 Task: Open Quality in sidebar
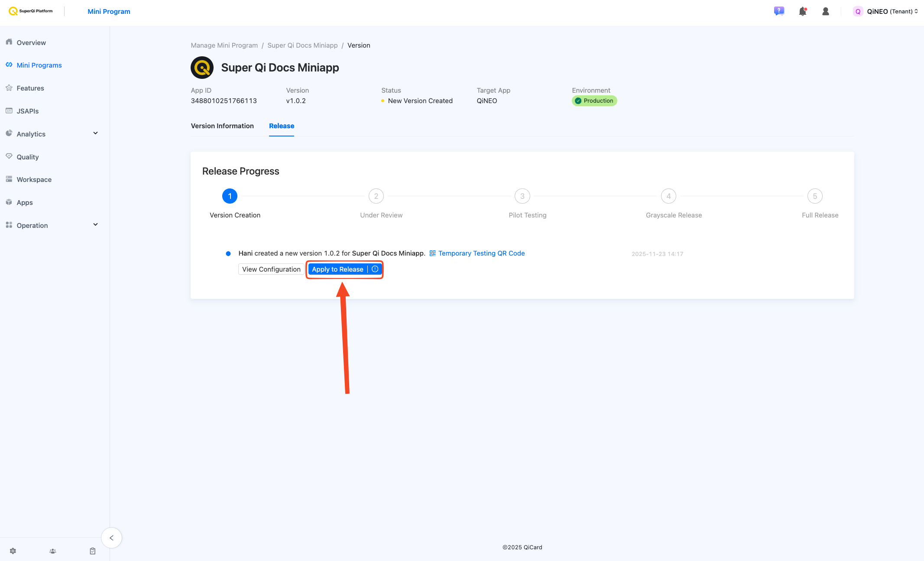point(28,157)
